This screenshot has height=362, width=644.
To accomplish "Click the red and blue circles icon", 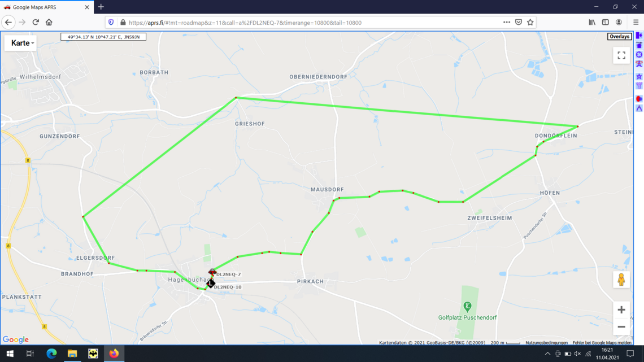I will 639,99.
